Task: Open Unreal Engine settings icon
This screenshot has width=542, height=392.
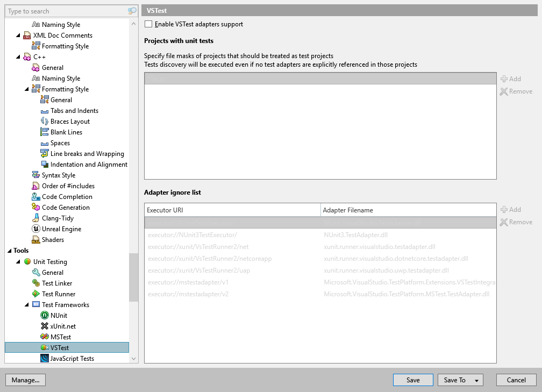Action: pos(35,229)
